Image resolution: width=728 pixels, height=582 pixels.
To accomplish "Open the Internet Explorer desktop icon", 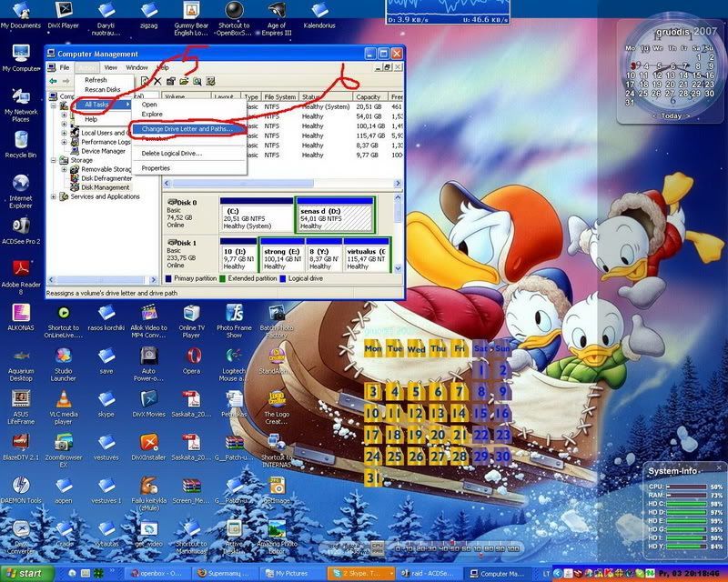I will click(x=21, y=192).
